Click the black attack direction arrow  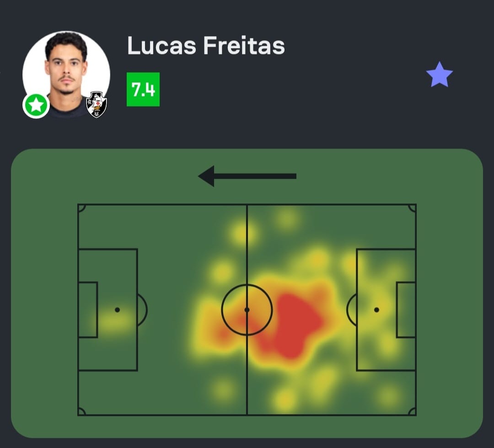coord(247,176)
